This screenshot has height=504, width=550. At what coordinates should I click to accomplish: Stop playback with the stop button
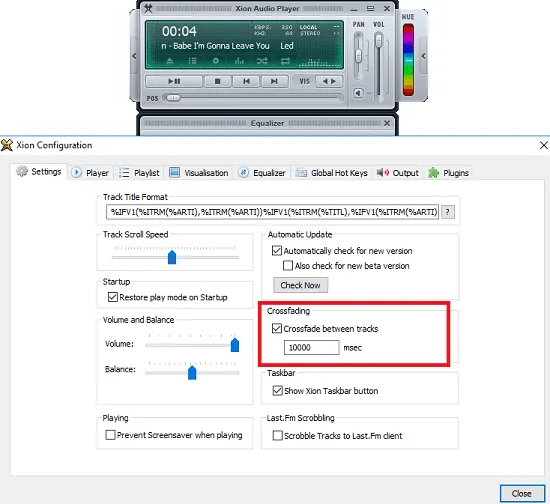click(217, 81)
